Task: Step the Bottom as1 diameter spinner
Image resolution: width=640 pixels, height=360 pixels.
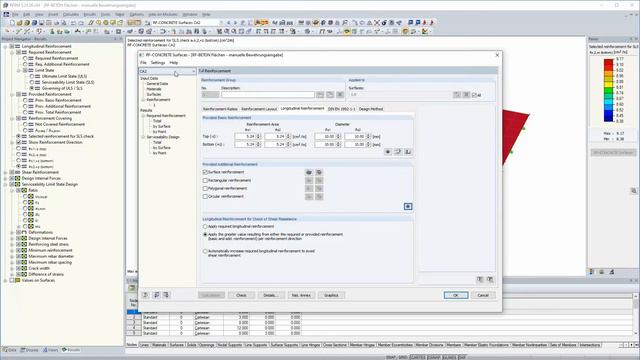Action: [338, 144]
